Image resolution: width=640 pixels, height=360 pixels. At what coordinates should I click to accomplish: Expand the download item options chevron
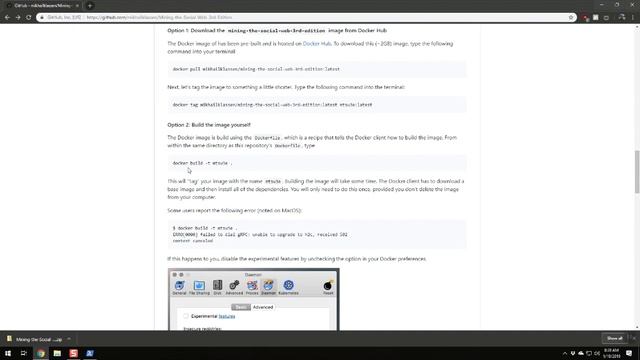tap(69, 339)
